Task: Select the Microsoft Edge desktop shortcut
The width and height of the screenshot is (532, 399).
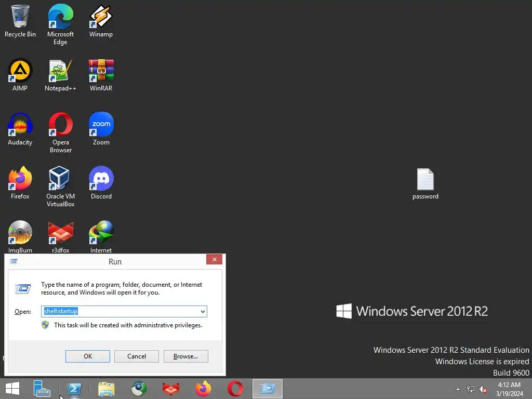Action: (60, 24)
